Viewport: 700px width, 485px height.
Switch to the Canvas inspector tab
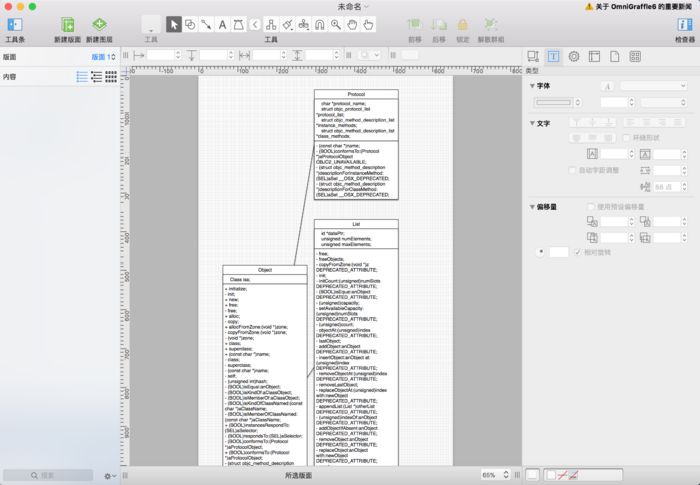tap(594, 56)
